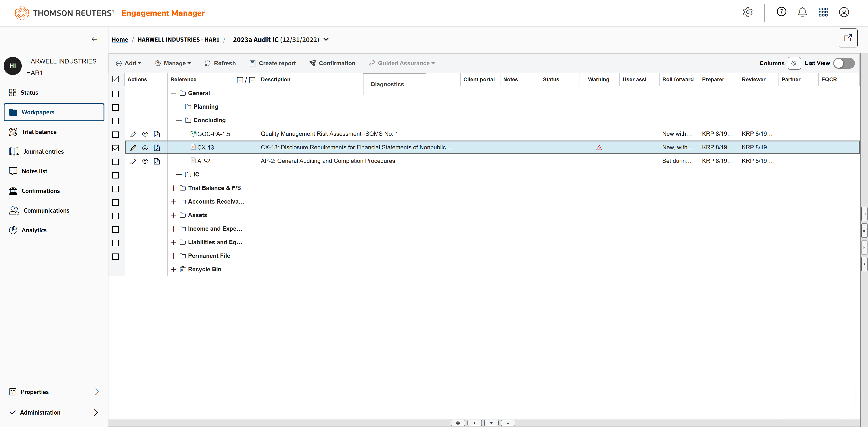The height and width of the screenshot is (427, 868).
Task: Click the edit pencil icon for CX-13
Action: pyautogui.click(x=133, y=148)
